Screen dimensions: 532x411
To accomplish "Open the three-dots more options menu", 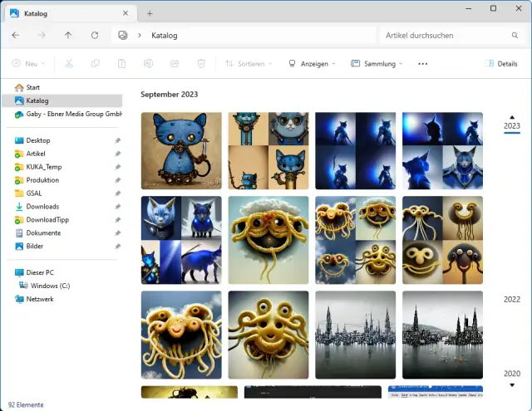I will click(422, 64).
